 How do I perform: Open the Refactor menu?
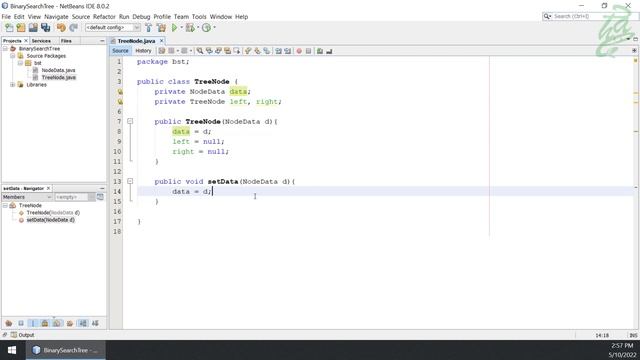[104, 17]
